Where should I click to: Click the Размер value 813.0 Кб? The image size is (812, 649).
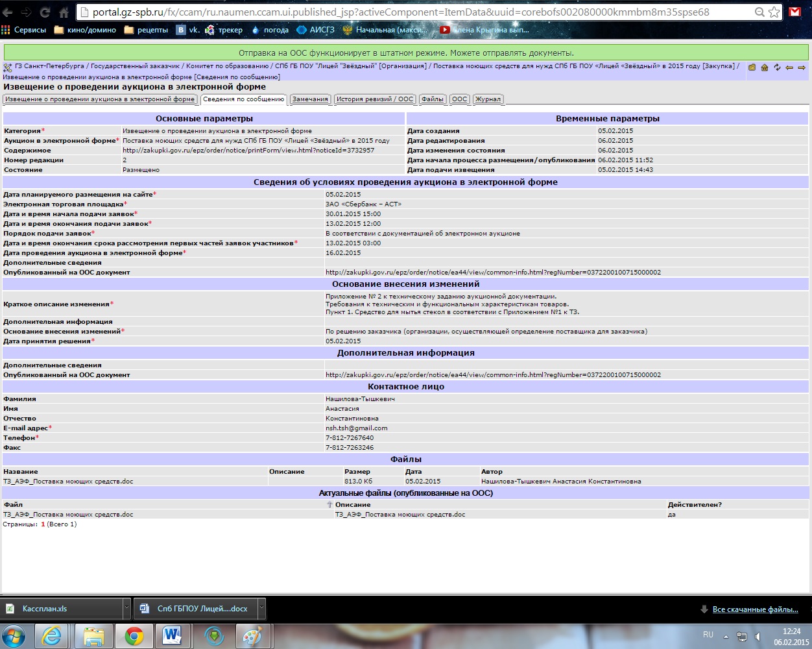pyautogui.click(x=358, y=482)
